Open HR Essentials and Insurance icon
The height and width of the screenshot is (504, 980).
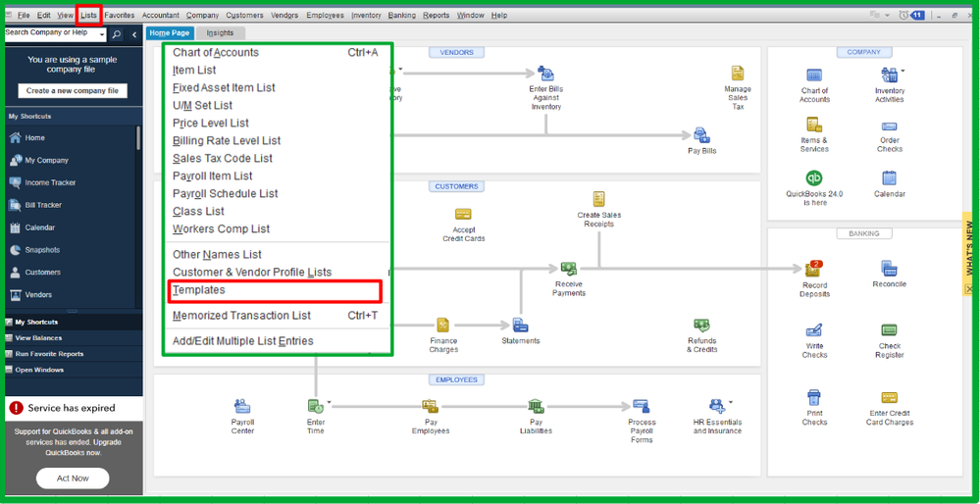[x=717, y=407]
